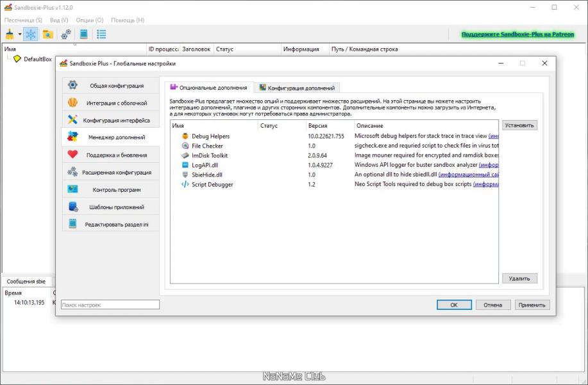The image size is (588, 385).
Task: Follow the Поддержите Sandboxie-Plus на Patreon link
Action: [x=517, y=34]
